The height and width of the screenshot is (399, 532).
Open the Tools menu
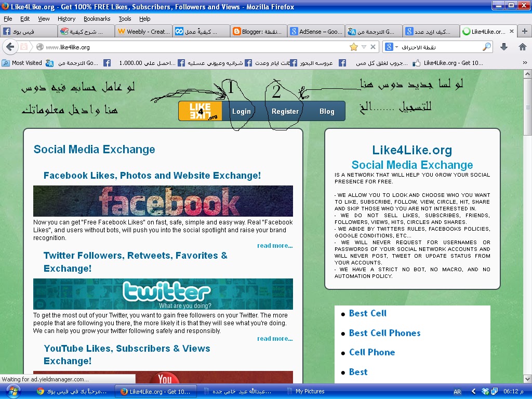coord(125,19)
